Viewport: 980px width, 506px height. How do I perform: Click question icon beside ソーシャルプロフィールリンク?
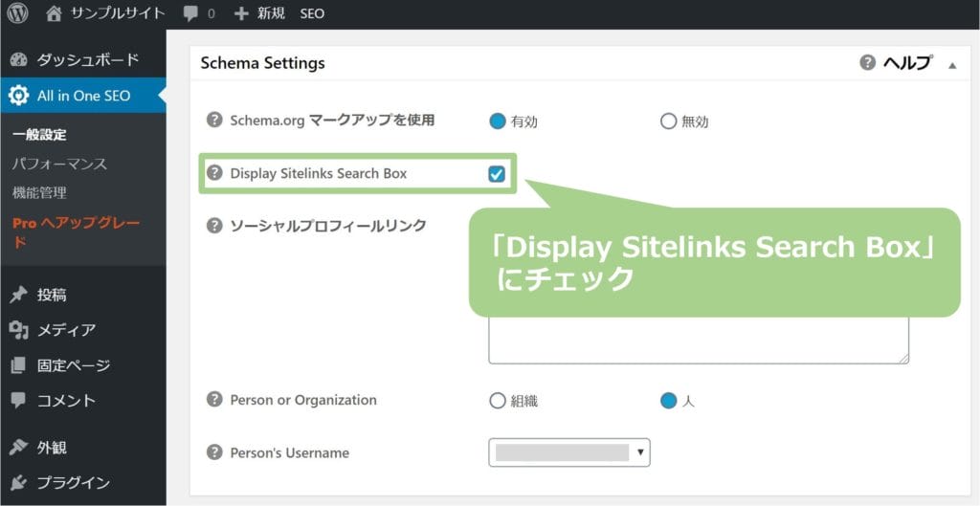point(214,226)
